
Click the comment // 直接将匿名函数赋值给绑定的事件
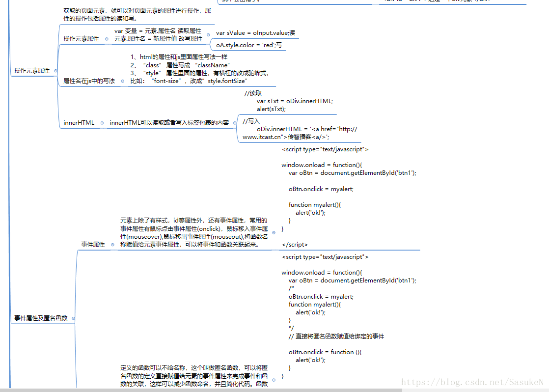pos(336,336)
